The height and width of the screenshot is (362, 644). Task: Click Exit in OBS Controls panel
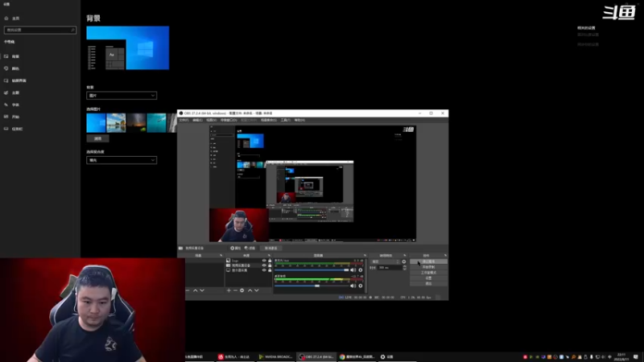coord(428,284)
